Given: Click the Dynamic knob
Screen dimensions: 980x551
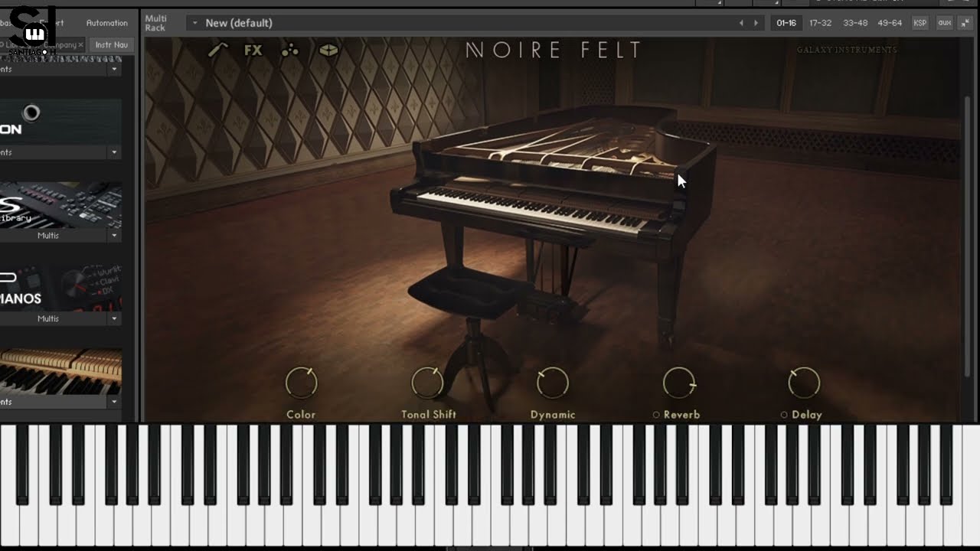Looking at the screenshot, I should click(x=553, y=383).
